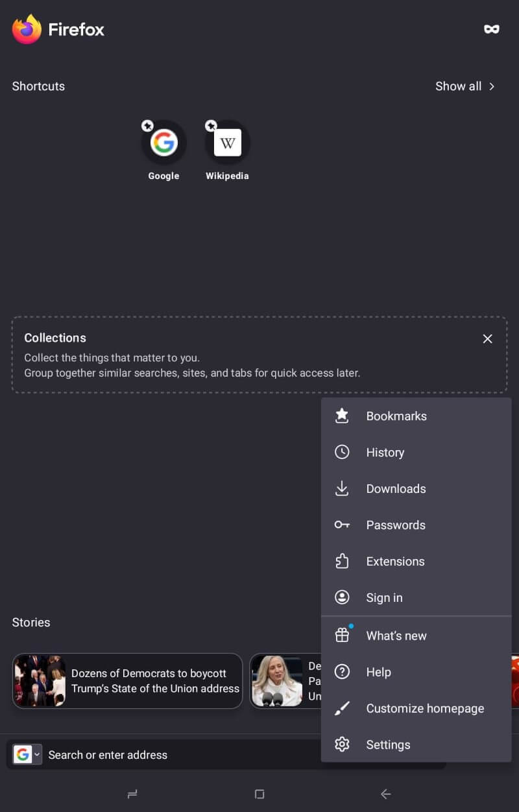Dismiss the Collections card
The image size is (519, 812).
487,339
